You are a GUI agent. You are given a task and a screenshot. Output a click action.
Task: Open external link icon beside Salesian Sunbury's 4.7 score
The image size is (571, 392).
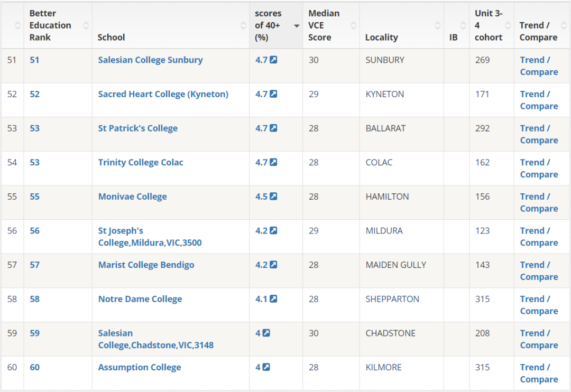tap(273, 60)
